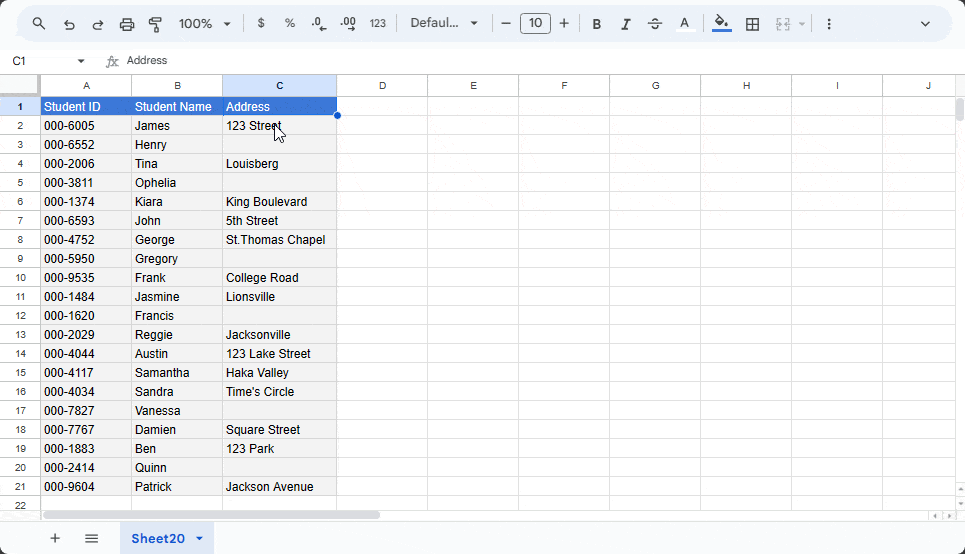
Task: Select column C header
Action: tap(279, 86)
